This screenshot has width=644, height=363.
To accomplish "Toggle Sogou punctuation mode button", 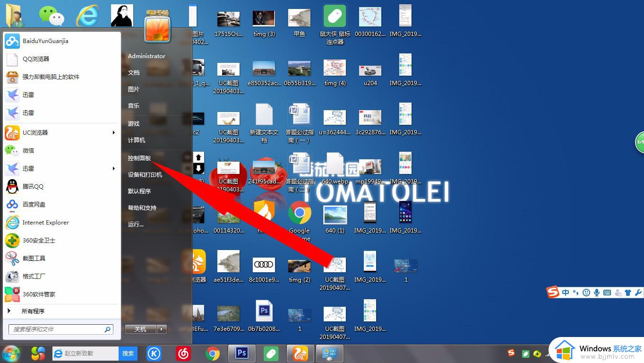I will click(575, 293).
